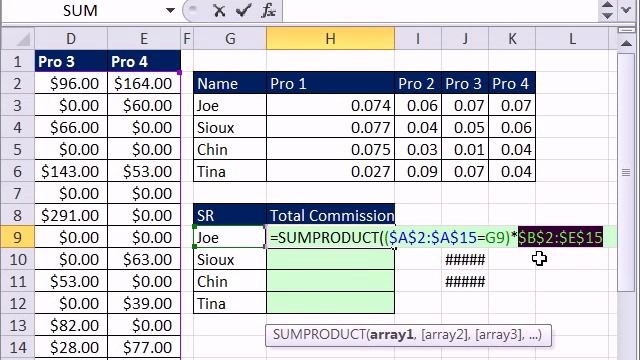The height and width of the screenshot is (360, 640).
Task: Click the formula bar scroll up arrow
Action: tap(607, 5)
